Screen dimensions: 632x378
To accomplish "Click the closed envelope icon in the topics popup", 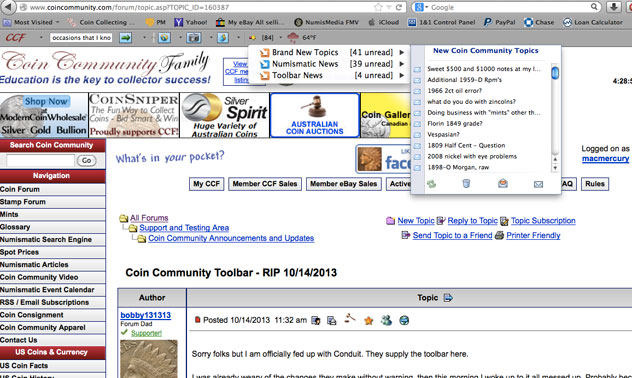I will [x=538, y=184].
